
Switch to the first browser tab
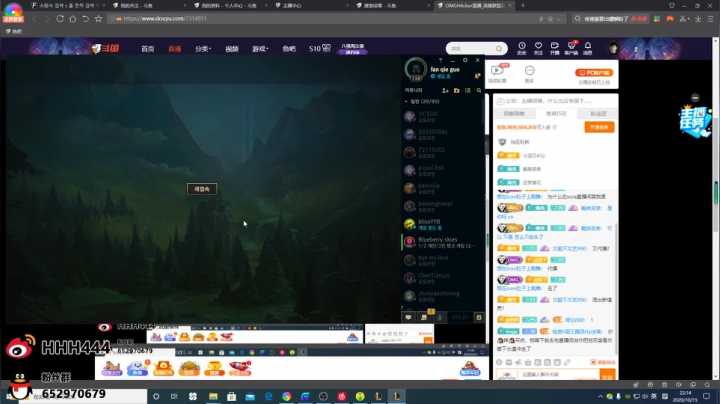coord(66,6)
